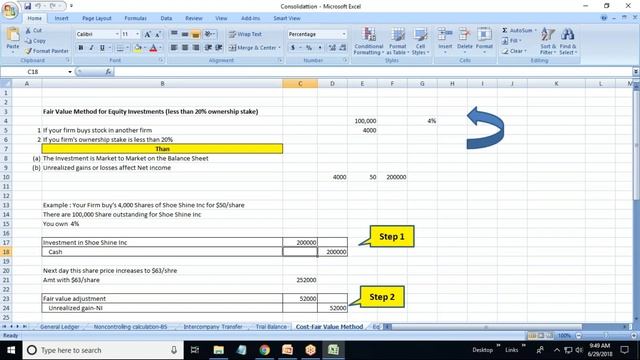Open the Page Layout ribbon tab
640x360 pixels.
coord(97,18)
